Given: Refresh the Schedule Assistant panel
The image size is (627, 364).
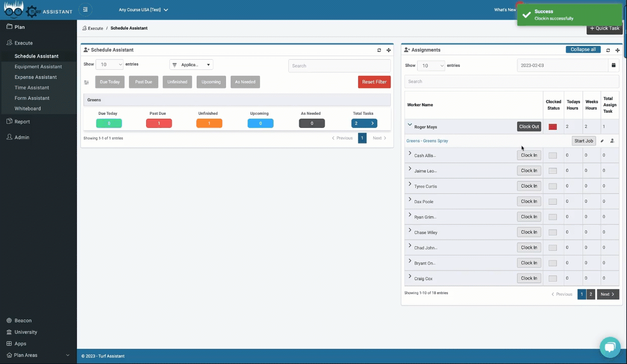Looking at the screenshot, I should point(379,50).
